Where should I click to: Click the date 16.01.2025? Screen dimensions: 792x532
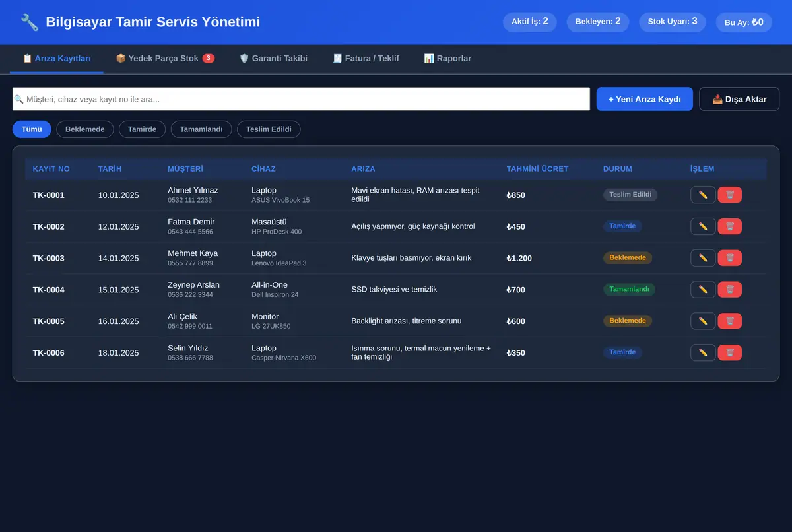(119, 321)
